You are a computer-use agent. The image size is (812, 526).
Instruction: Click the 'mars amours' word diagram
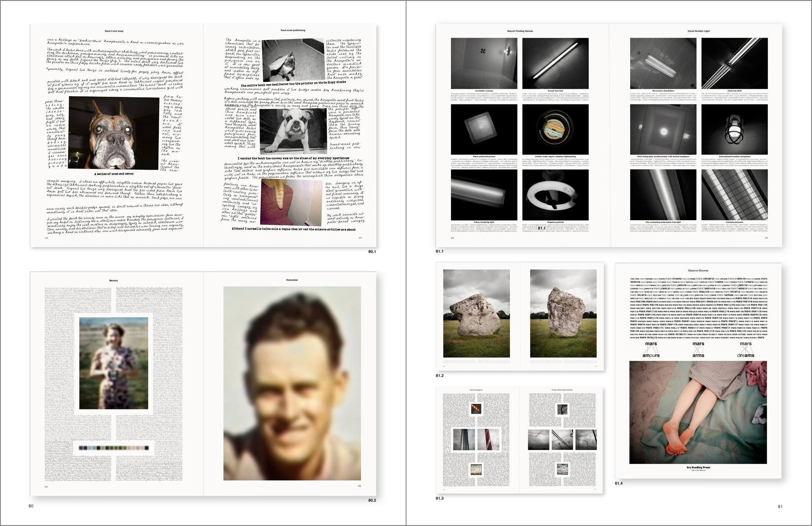[x=651, y=349]
